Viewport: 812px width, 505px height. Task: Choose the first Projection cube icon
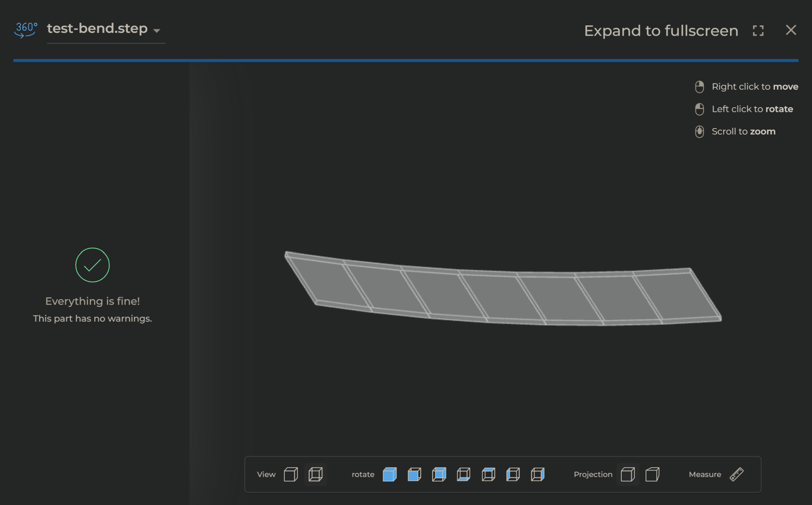point(628,474)
